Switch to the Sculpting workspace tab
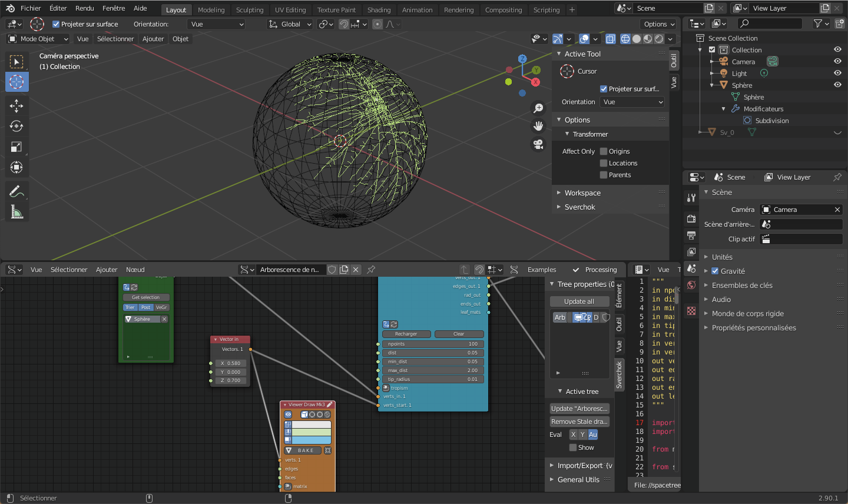 click(x=250, y=10)
